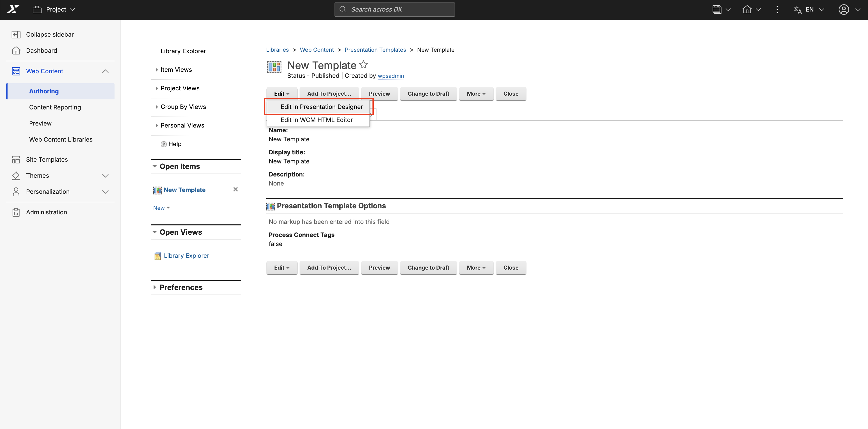Open the user account avatar icon
The image size is (868, 429).
click(843, 10)
